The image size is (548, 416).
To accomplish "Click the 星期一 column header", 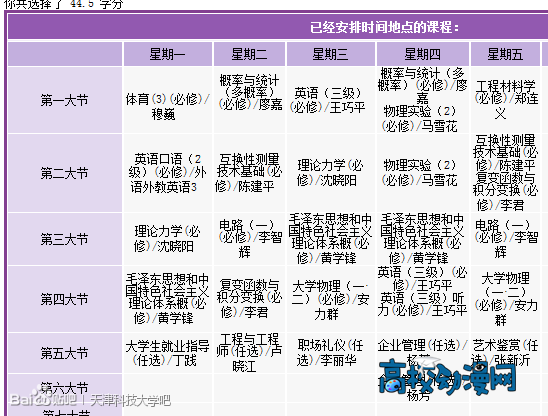I will pos(167,54).
